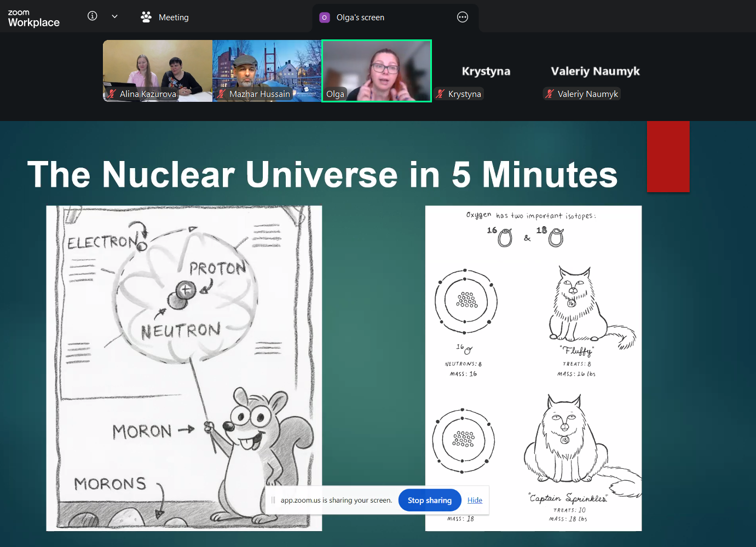The width and height of the screenshot is (756, 547).
Task: Click the Stop sharing button
Action: pyautogui.click(x=430, y=500)
